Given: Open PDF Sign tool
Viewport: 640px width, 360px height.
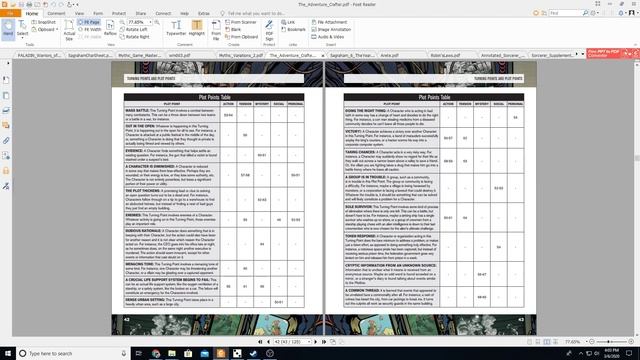Looking at the screenshot, I should 269,30.
